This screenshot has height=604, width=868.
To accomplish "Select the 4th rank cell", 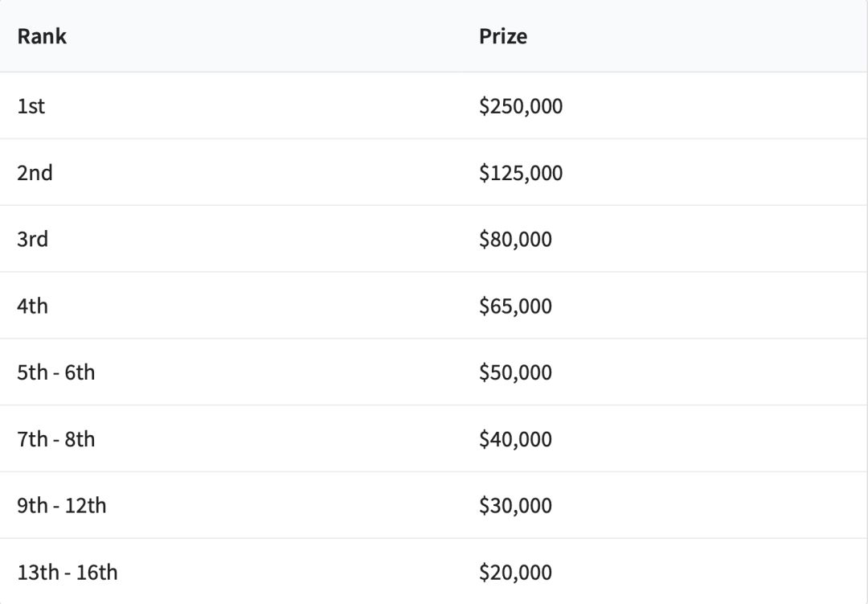I will coord(32,306).
